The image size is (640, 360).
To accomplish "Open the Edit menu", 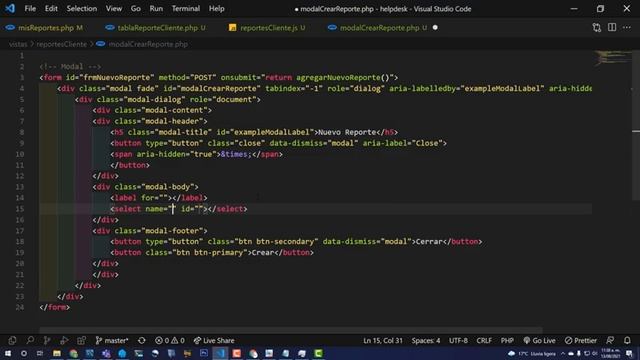I will [51, 9].
